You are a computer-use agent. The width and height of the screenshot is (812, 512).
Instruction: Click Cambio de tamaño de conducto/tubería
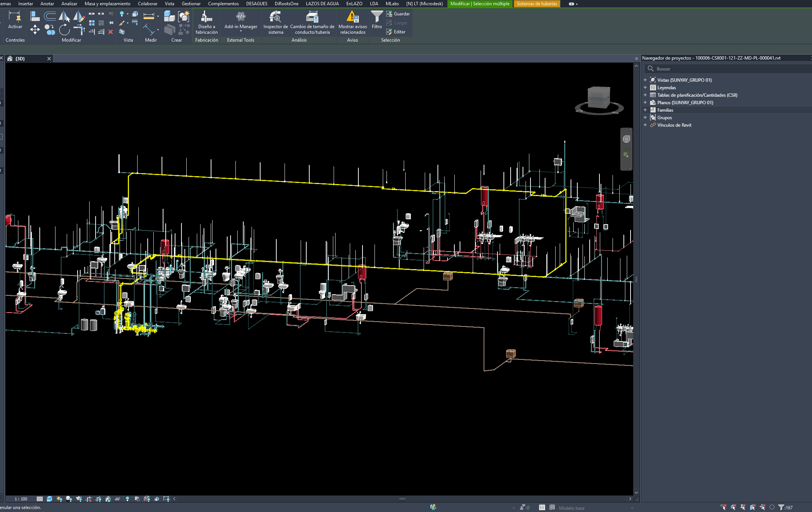(312, 22)
